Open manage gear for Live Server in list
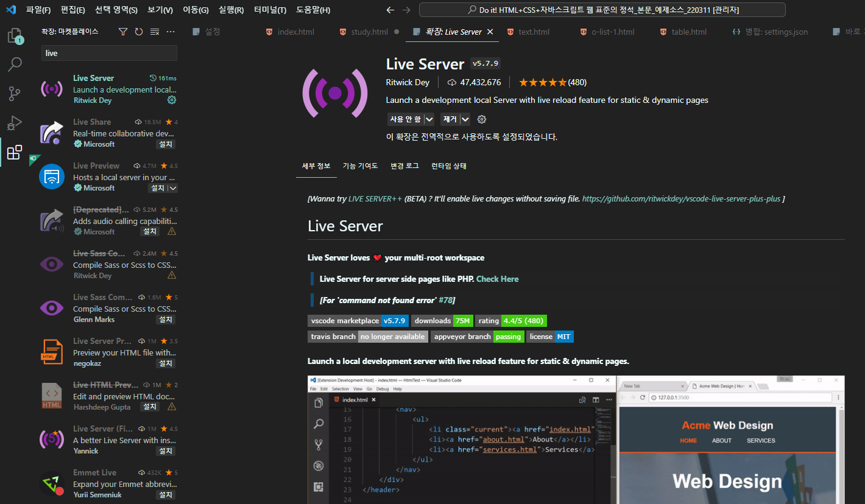 [172, 100]
